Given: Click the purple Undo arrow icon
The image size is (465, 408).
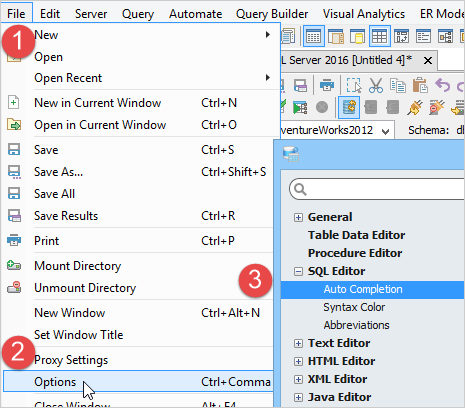Looking at the screenshot, I should pos(442,85).
